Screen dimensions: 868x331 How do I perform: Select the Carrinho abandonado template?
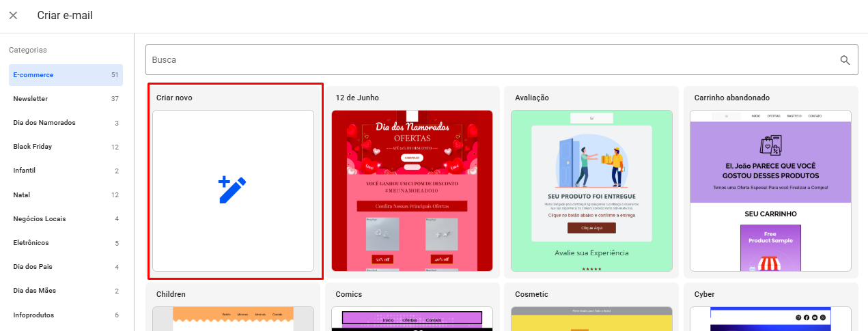tap(770, 190)
